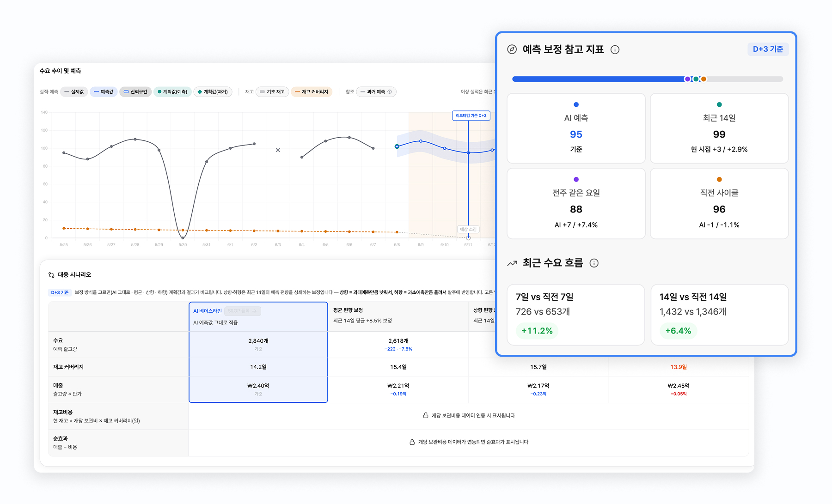Click the compass icon beside 예측 보정 참고 지표
The height and width of the screenshot is (504, 832).
pos(512,49)
